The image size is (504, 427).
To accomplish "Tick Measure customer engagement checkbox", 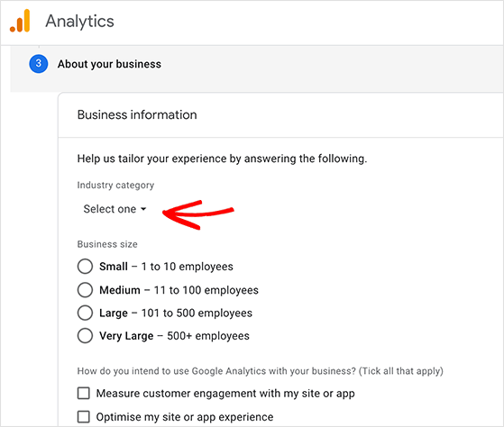I will (84, 394).
